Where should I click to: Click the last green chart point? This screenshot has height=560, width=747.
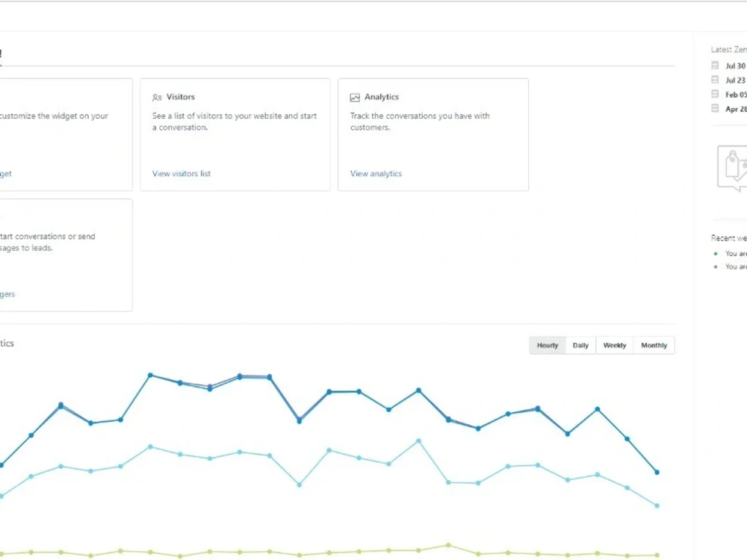click(x=657, y=556)
